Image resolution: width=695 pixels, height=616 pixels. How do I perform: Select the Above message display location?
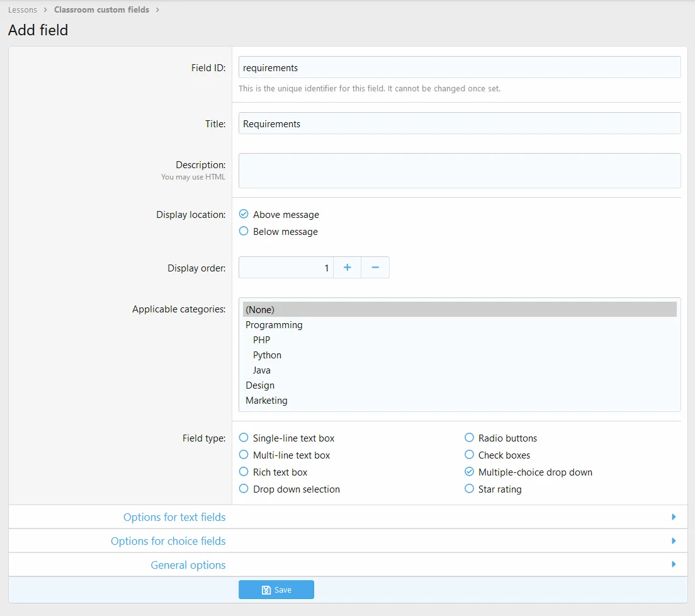(244, 215)
